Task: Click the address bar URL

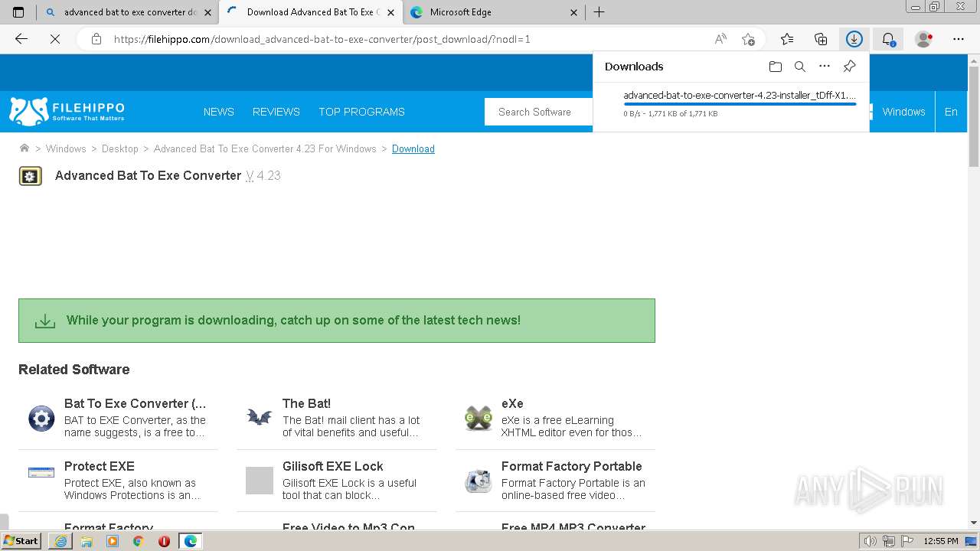Action: [x=322, y=39]
